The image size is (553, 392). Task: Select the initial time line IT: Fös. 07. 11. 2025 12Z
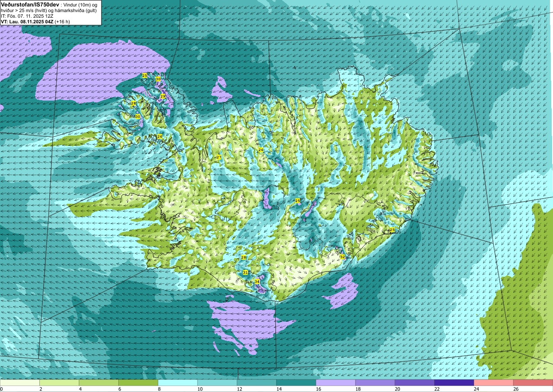27,16
